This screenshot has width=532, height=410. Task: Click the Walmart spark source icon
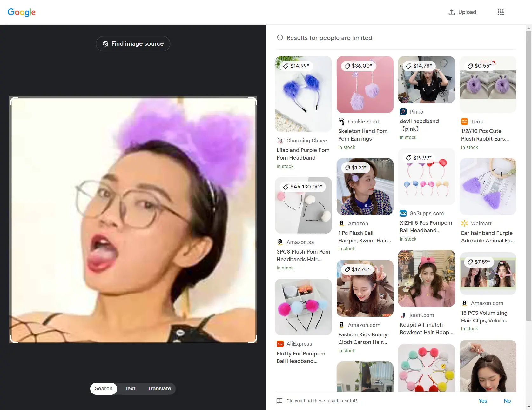coord(464,223)
